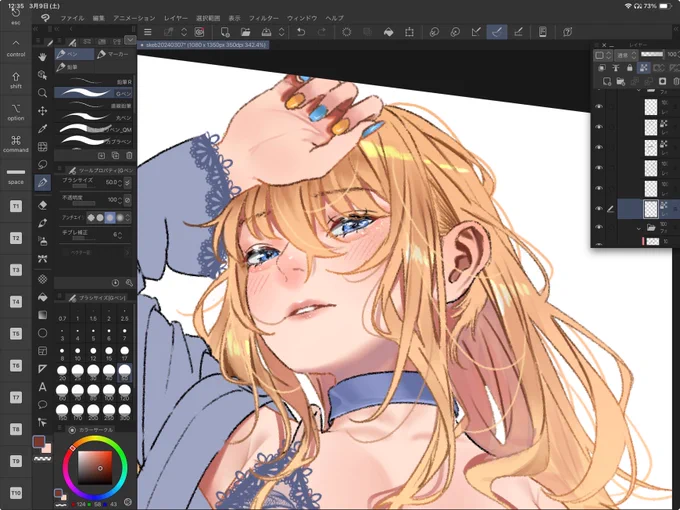Image resolution: width=680 pixels, height=510 pixels.
Task: Adjust the opacity value stepper arrows
Action: 120,200
